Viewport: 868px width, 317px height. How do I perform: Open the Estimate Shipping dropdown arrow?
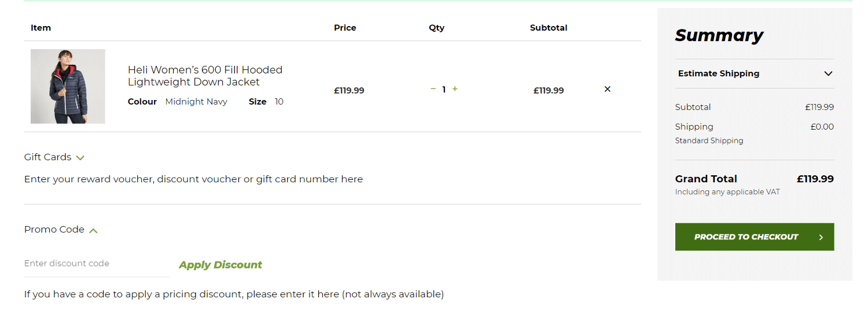(828, 73)
